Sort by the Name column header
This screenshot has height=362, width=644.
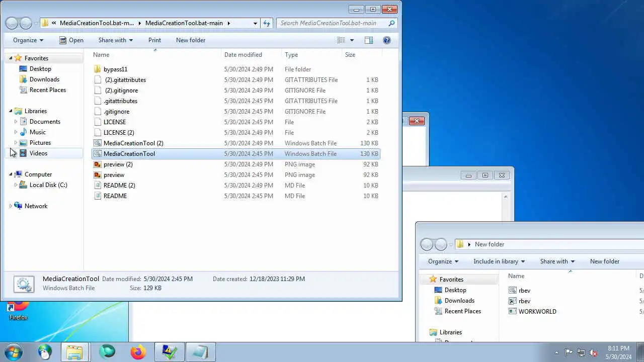click(155, 55)
